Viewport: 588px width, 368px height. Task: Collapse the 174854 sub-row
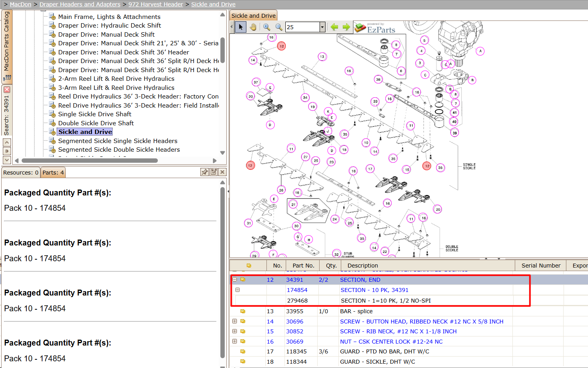point(238,290)
